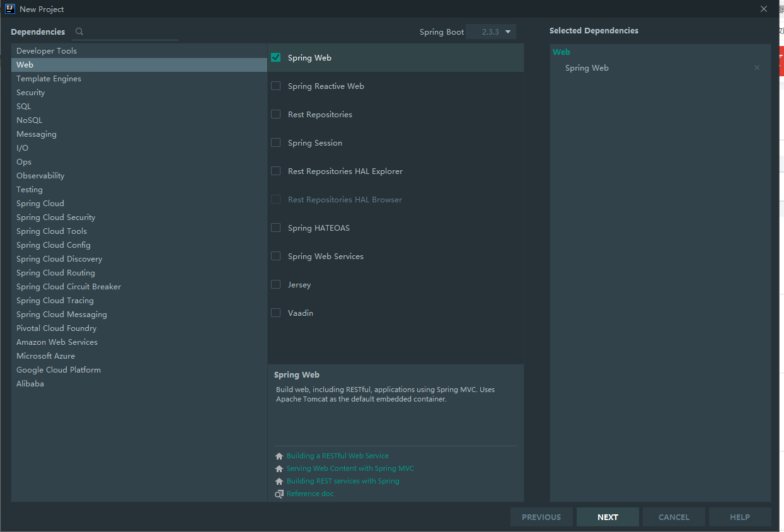Tick the Spring Session checkbox
784x532 pixels.
(275, 142)
